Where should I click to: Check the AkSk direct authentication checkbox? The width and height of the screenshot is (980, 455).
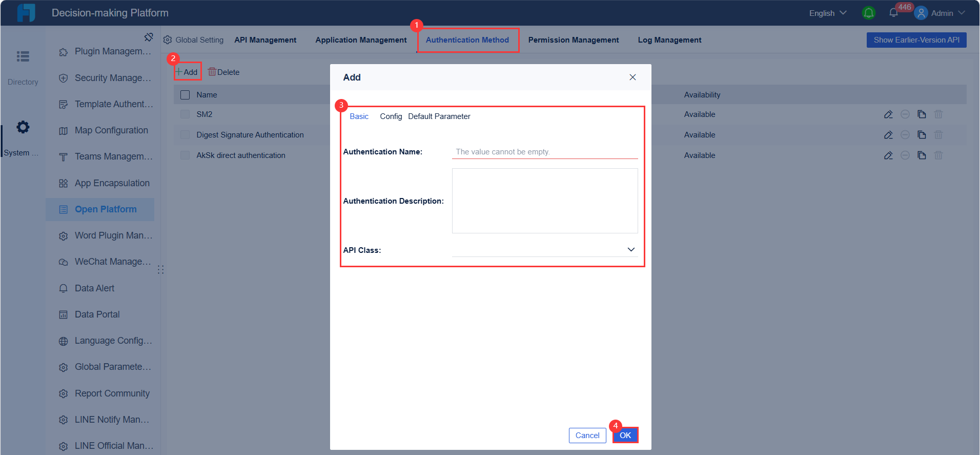185,155
